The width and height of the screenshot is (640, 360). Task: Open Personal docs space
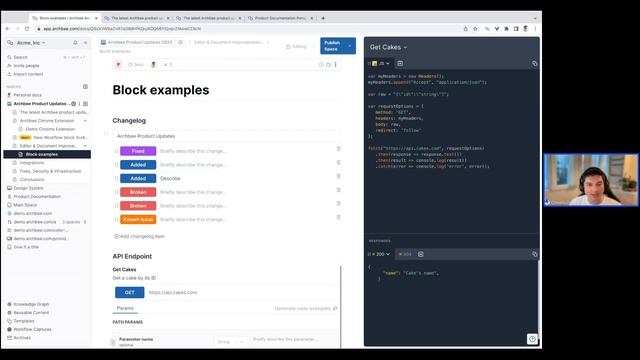click(x=27, y=95)
